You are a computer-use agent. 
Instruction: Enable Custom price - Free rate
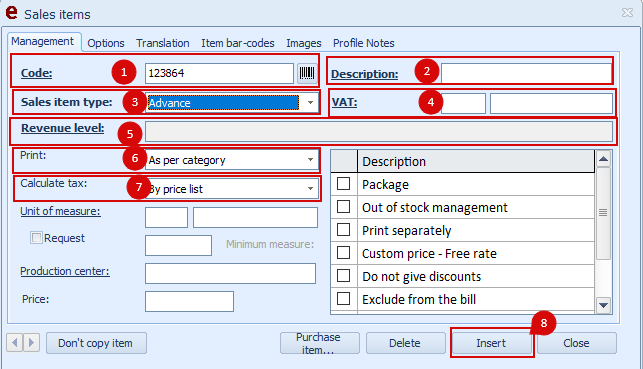tap(343, 253)
